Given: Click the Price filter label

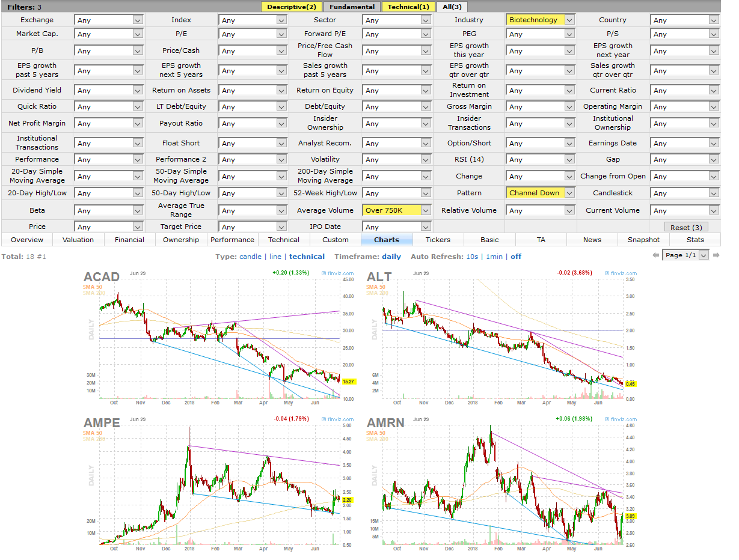Looking at the screenshot, I should pyautogui.click(x=37, y=227).
